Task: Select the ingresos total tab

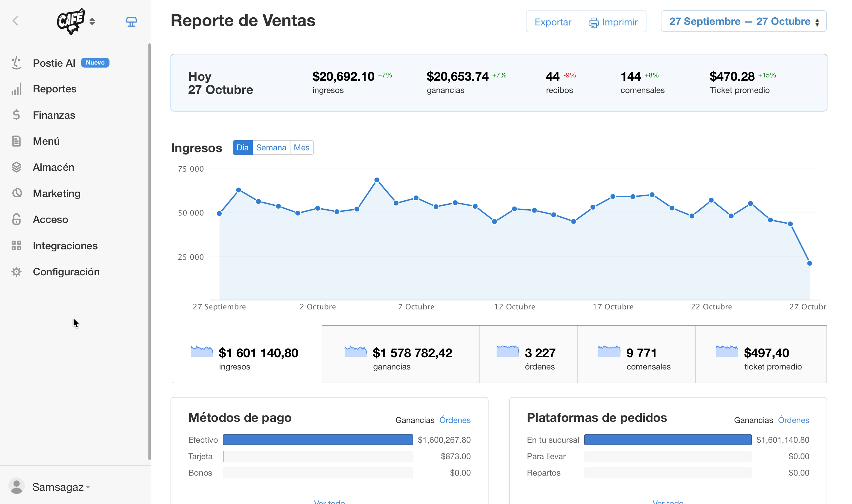Action: (x=247, y=354)
